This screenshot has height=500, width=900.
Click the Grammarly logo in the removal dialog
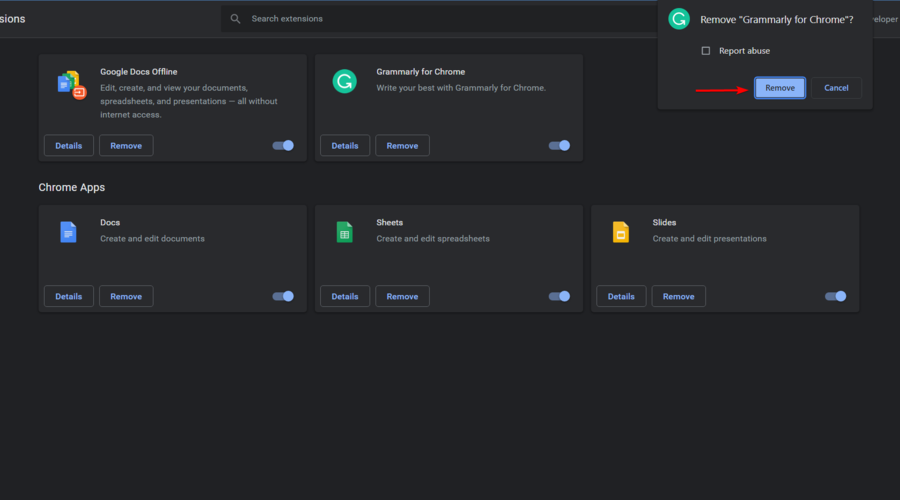click(679, 19)
